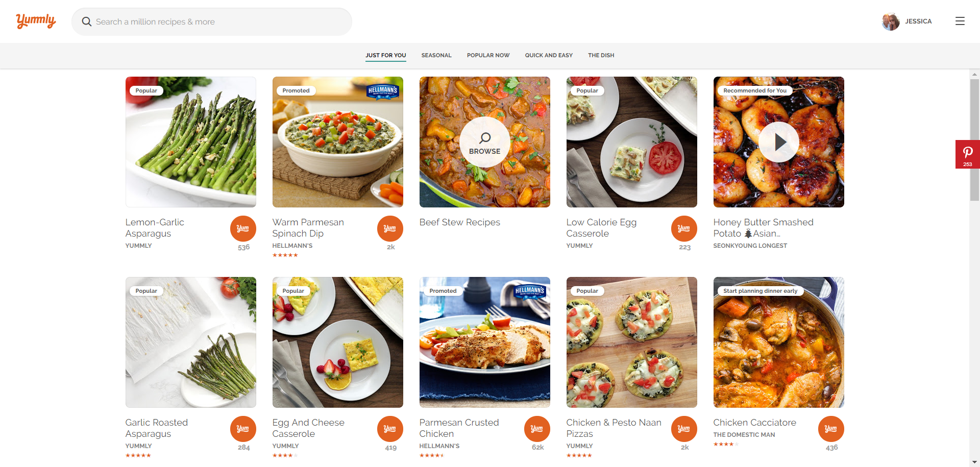The width and height of the screenshot is (980, 467).
Task: Select the Quick and Easy tab
Action: coord(549,55)
